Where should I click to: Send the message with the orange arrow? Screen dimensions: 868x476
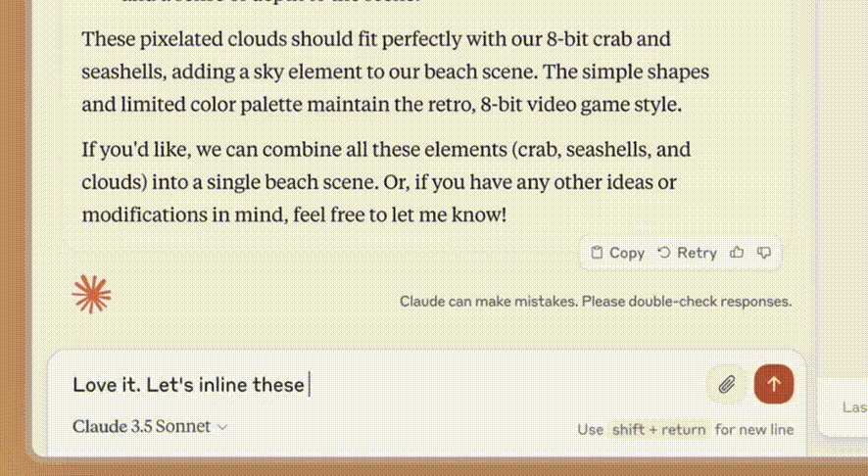tap(773, 384)
